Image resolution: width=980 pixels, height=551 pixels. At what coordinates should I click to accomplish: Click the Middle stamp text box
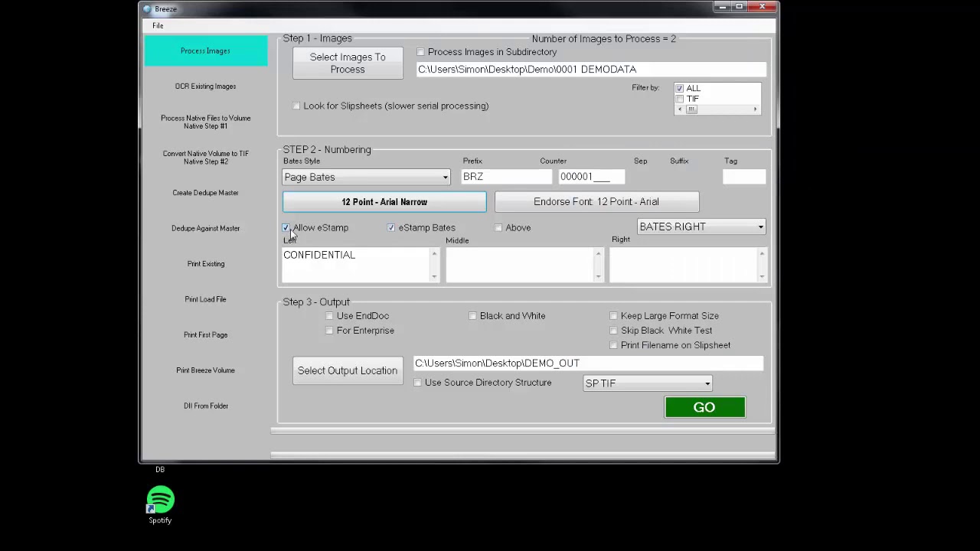(x=520, y=264)
